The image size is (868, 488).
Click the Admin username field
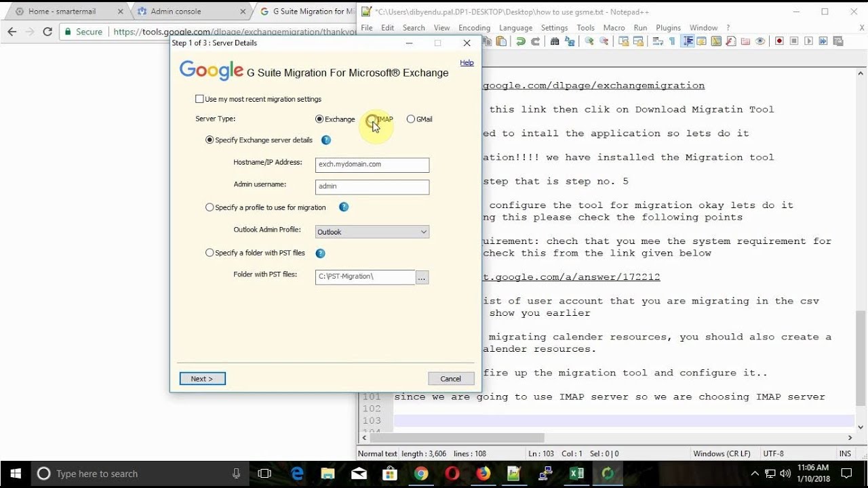click(372, 186)
